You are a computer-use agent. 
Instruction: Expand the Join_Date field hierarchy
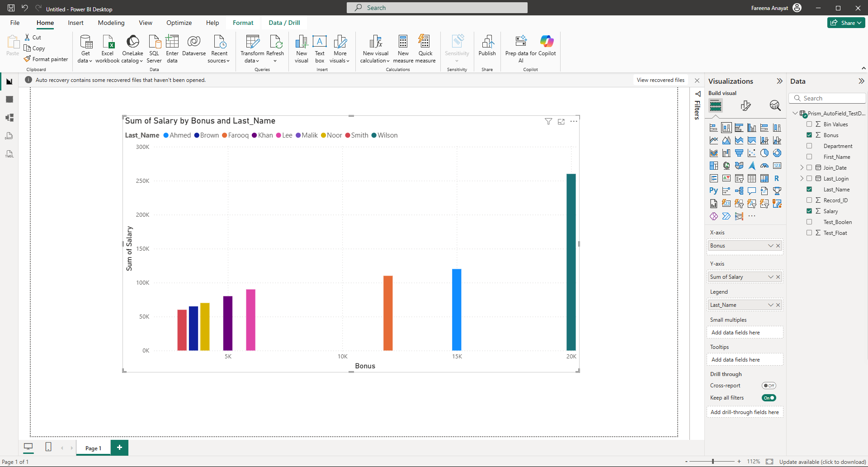click(x=802, y=168)
